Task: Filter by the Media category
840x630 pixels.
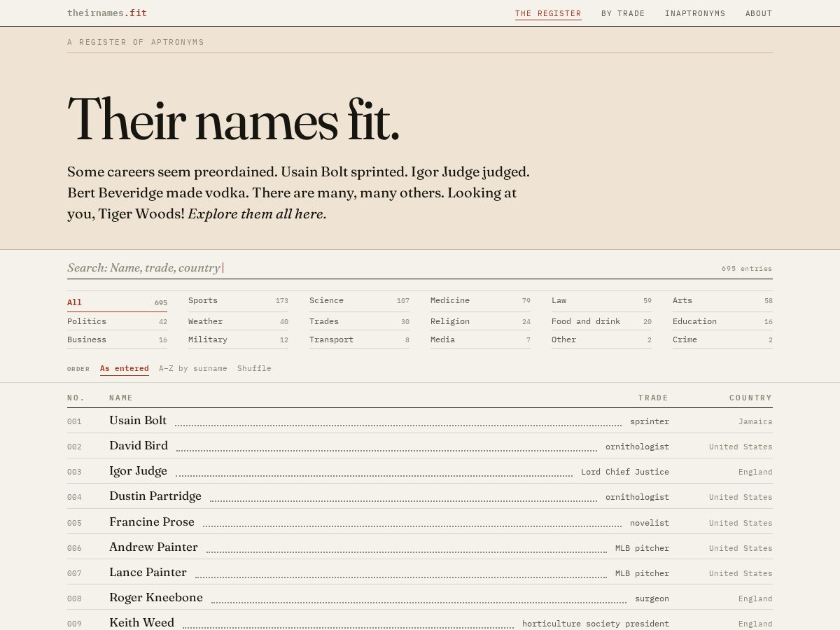Action: (480, 339)
